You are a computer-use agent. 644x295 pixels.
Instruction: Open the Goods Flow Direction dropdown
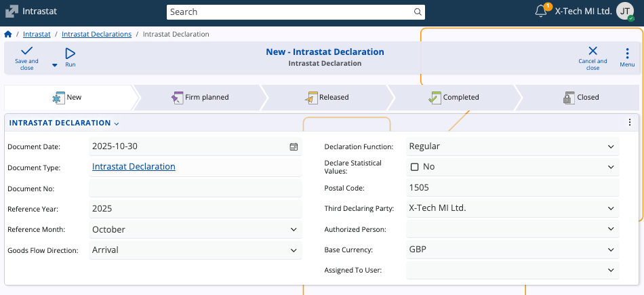(x=294, y=250)
